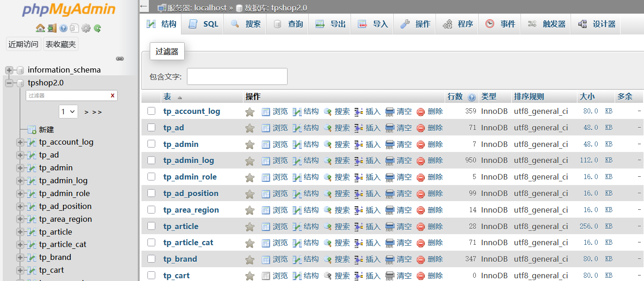The image size is (644, 281).
Task: Click the red delete icon for tp_ad
Action: (421, 128)
